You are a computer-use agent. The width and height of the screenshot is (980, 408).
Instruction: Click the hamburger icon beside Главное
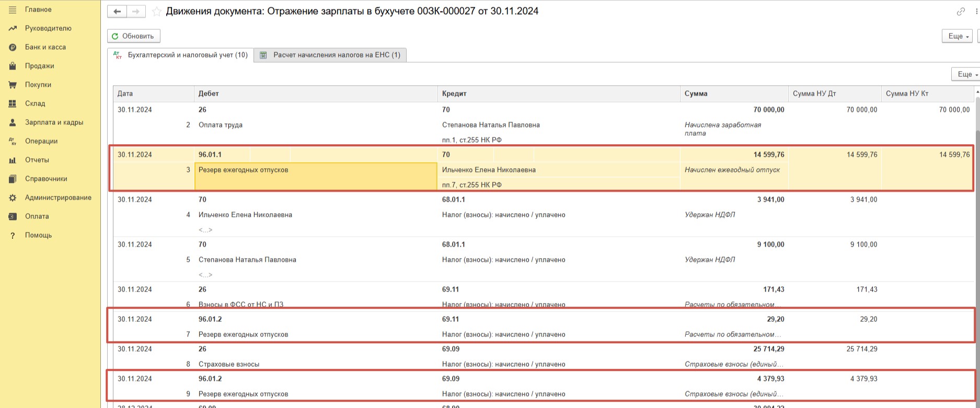13,10
